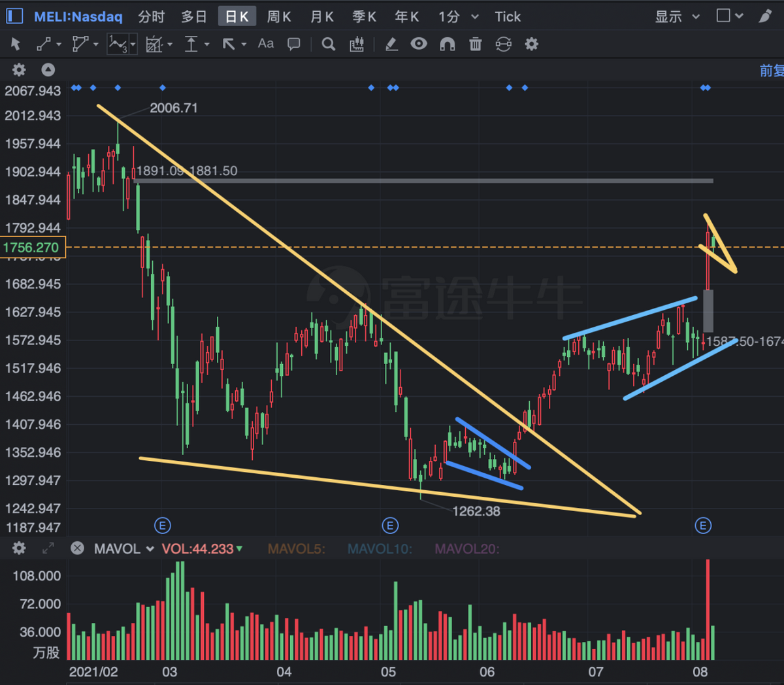The height and width of the screenshot is (685, 784).
Task: Click the MAVOL20 indicator label
Action: tap(467, 548)
